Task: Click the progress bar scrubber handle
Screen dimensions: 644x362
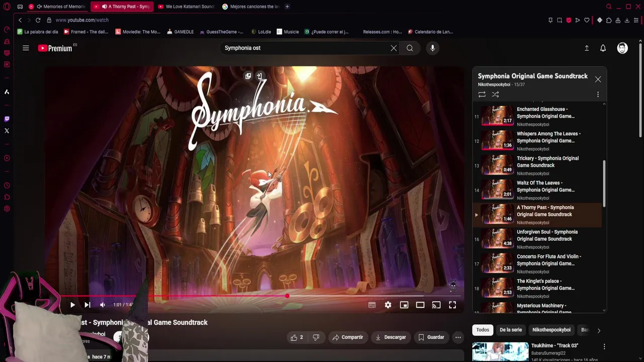Action: [x=287, y=296]
